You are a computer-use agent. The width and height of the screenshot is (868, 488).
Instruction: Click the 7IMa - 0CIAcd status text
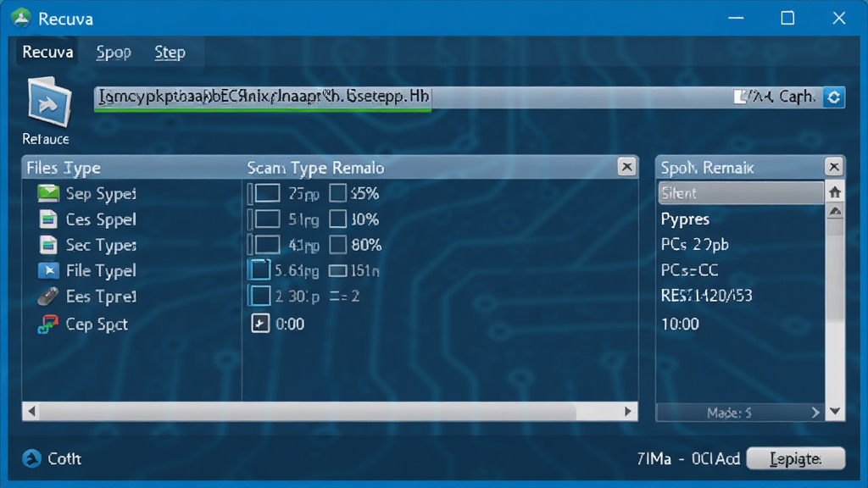[x=688, y=458]
